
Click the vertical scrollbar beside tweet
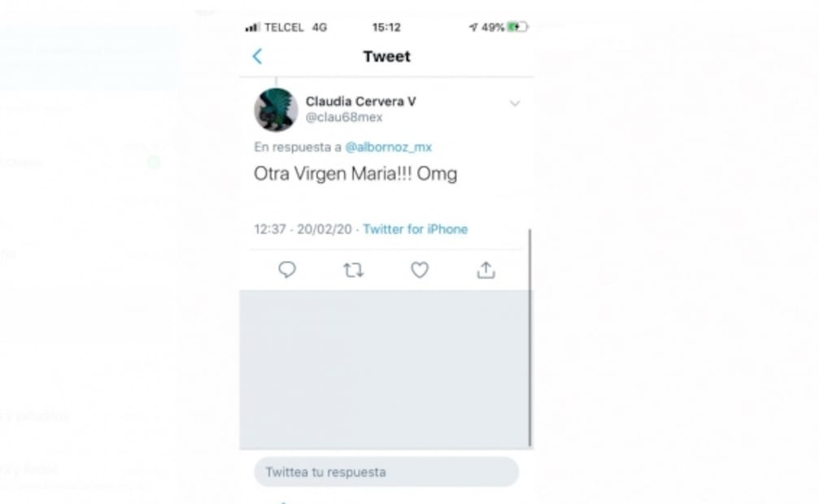529,337
